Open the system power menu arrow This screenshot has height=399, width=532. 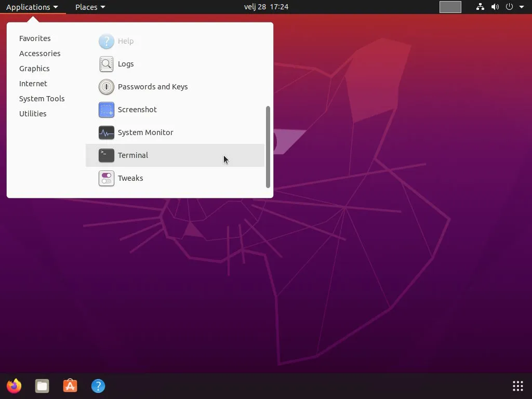[522, 7]
